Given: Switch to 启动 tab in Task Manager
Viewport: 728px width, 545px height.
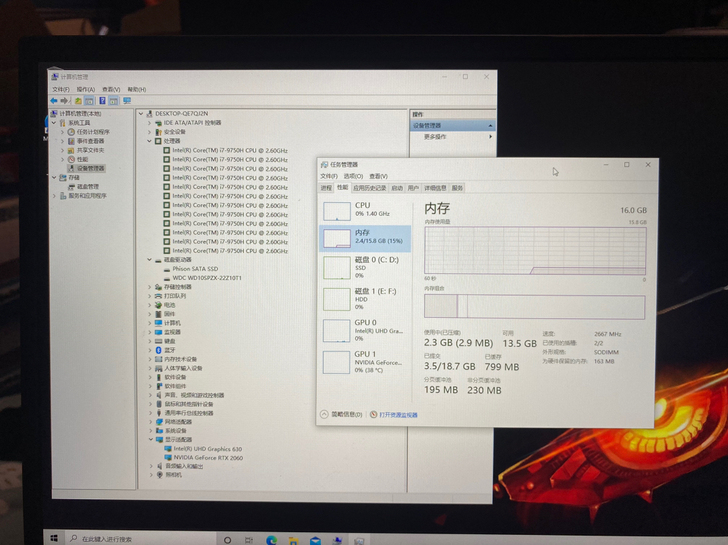Looking at the screenshot, I should pos(397,188).
